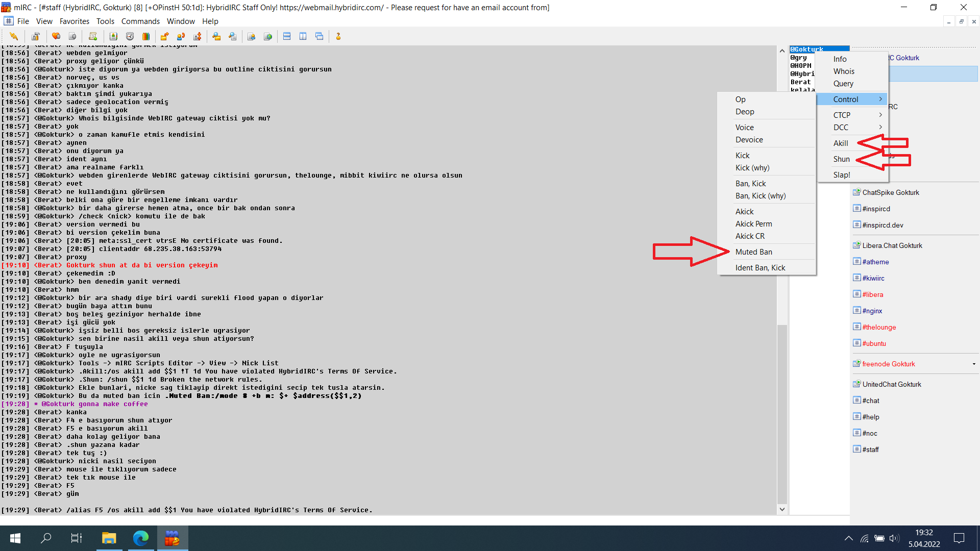Open the #ubuntu channel in treebar
Image resolution: width=980 pixels, height=551 pixels.
(x=874, y=343)
